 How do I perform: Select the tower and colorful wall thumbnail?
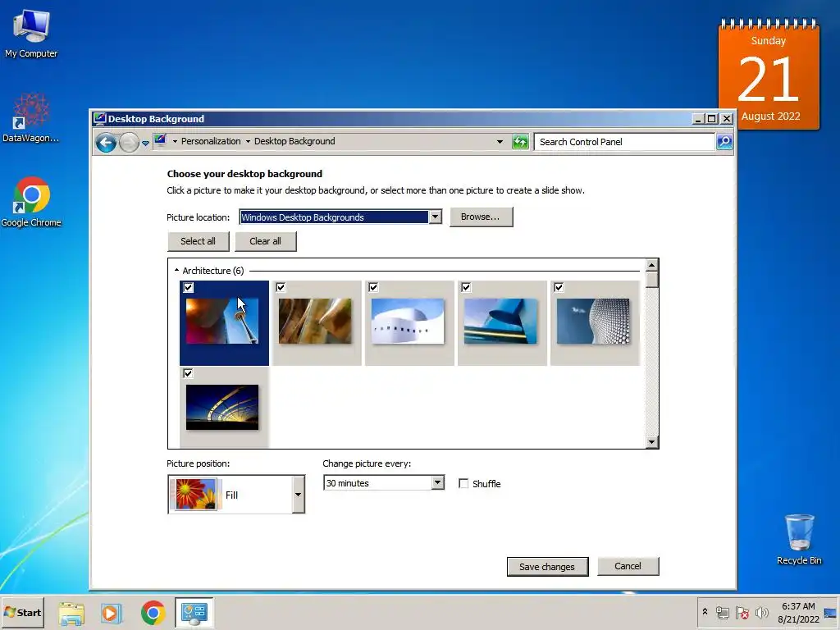coord(222,322)
